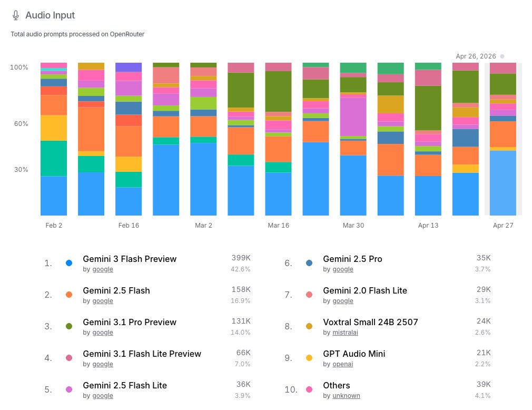This screenshot has width=532, height=410.
Task: Click the 30% y-axis label
Action: pos(21,170)
